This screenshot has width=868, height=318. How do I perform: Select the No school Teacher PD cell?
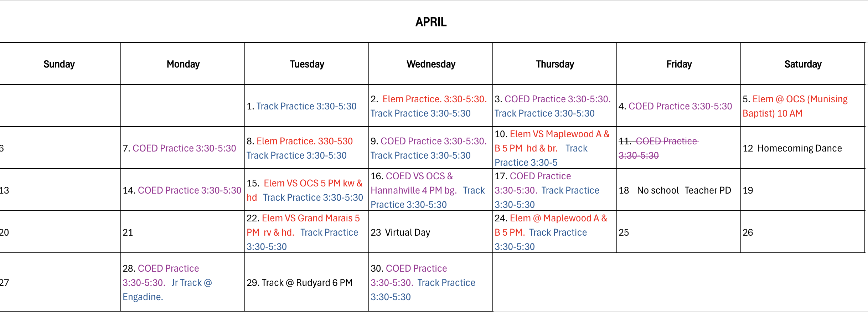tap(679, 190)
